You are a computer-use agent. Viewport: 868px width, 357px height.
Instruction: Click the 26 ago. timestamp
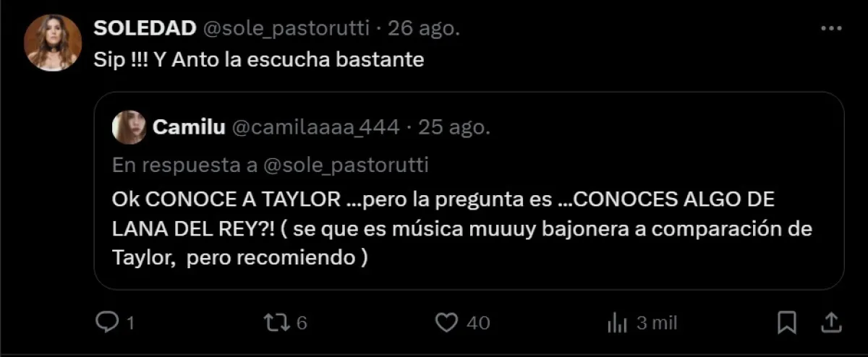(x=424, y=29)
